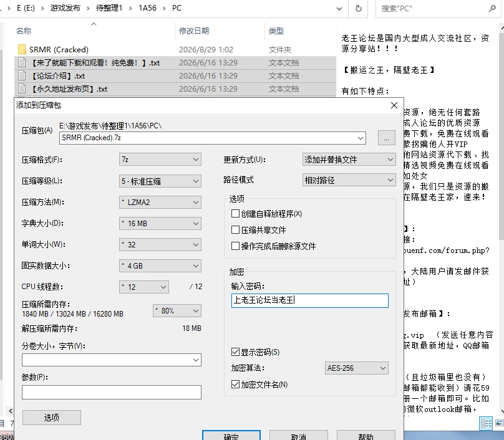Image resolution: width=504 pixels, height=440 pixels.
Task: Click the search magnifier icon
Action: (492, 8)
